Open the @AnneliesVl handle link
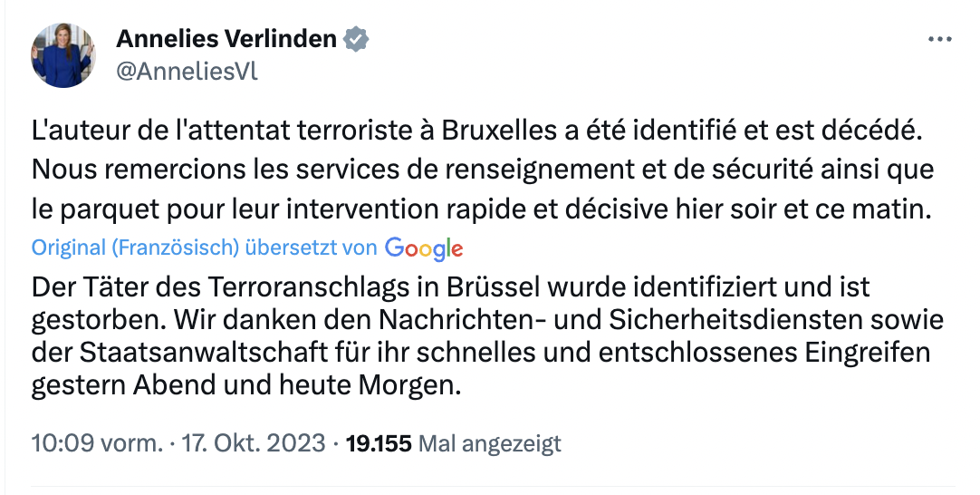 click(x=187, y=72)
